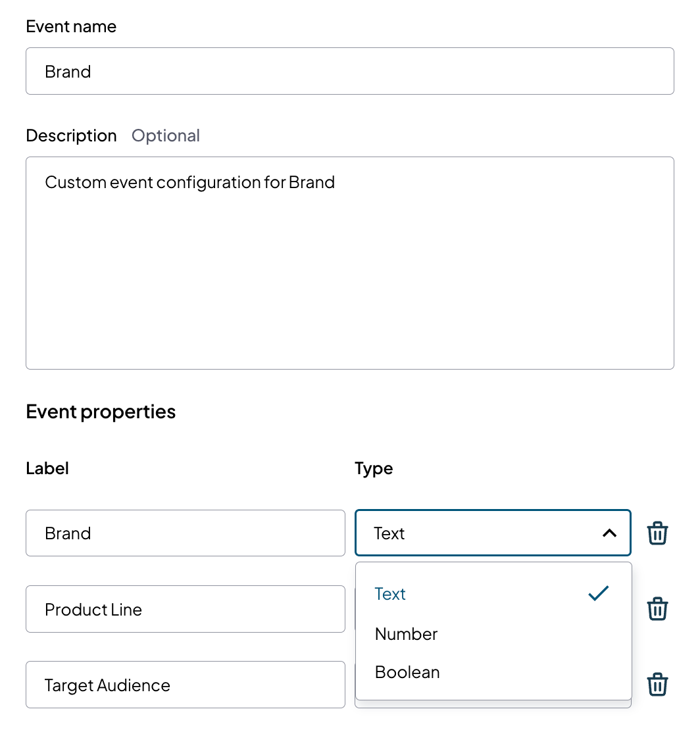Click the Description field label
Image resolution: width=700 pixels, height=730 pixels.
point(71,135)
